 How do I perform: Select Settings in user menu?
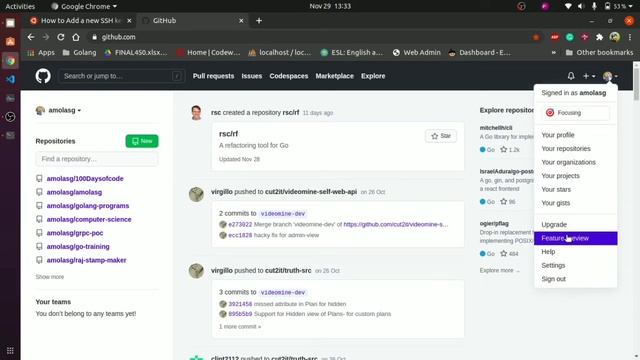coord(576,265)
